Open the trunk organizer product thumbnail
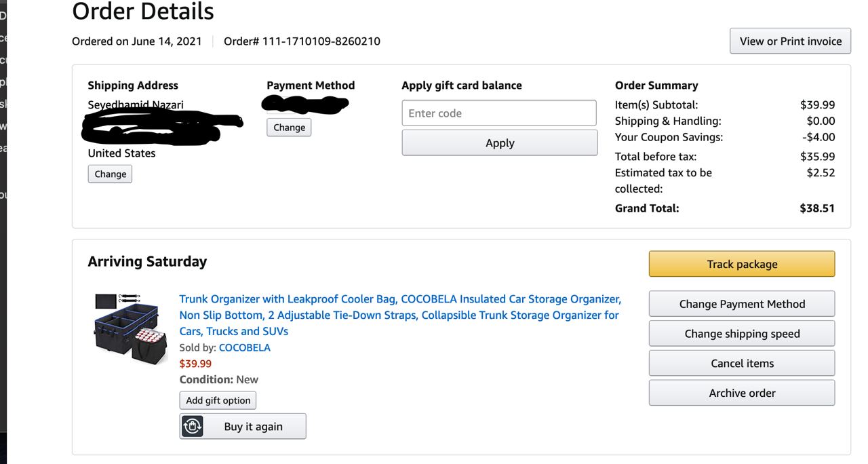 coord(130,328)
